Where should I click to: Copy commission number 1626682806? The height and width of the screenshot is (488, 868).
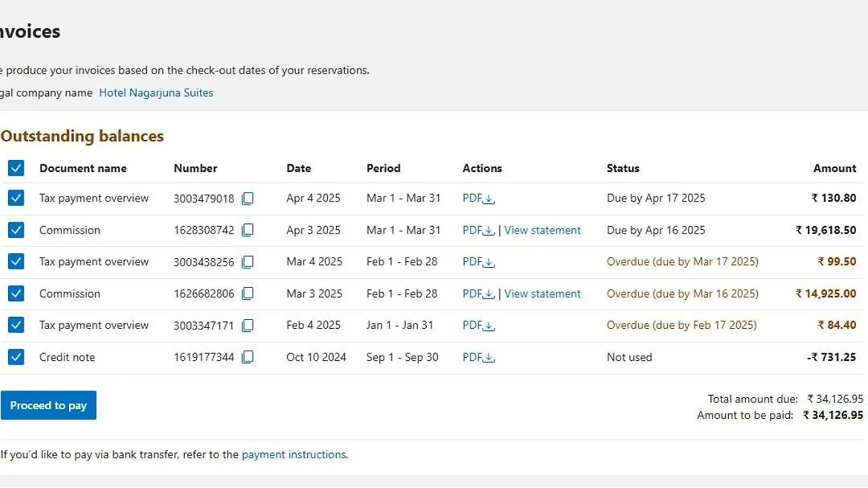pos(248,294)
